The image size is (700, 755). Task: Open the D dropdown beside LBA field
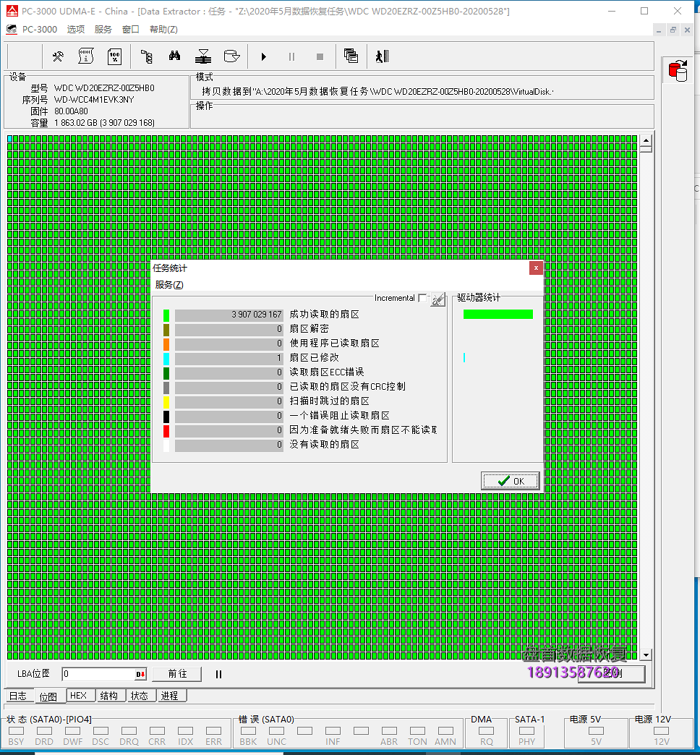[x=139, y=674]
